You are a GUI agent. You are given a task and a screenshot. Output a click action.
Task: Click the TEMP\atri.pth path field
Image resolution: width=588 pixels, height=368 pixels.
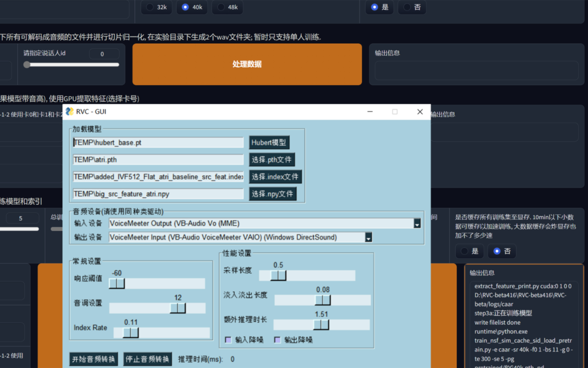point(158,160)
